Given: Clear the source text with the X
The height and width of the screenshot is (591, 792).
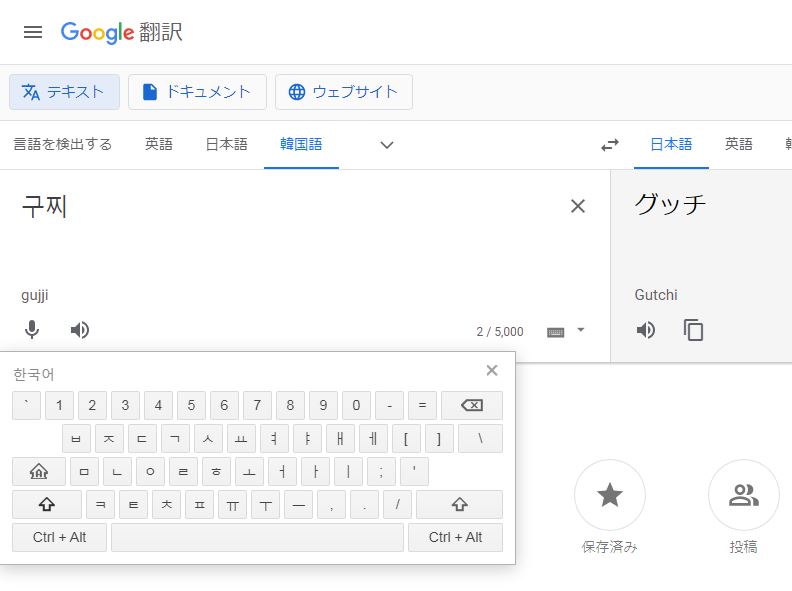Looking at the screenshot, I should point(577,206).
